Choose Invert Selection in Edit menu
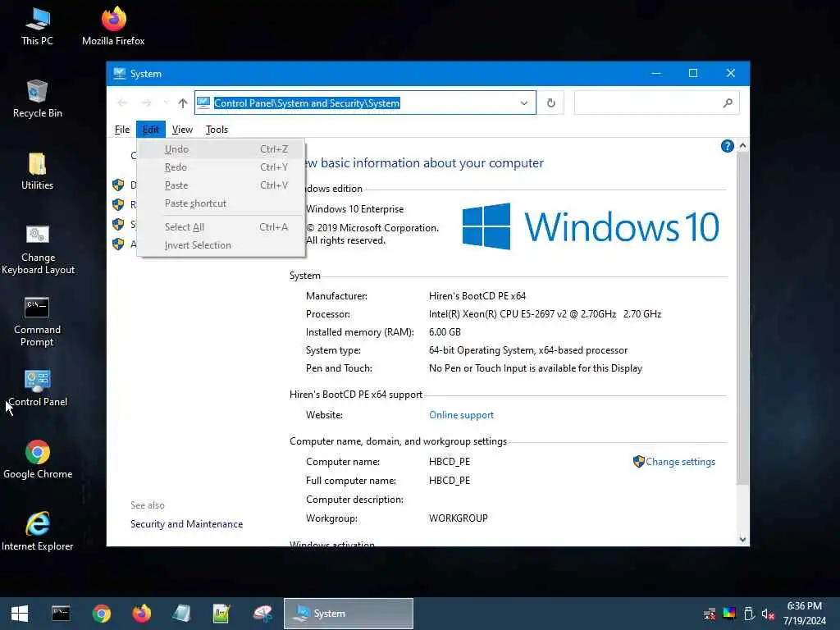This screenshot has height=630, width=840. pos(221,245)
